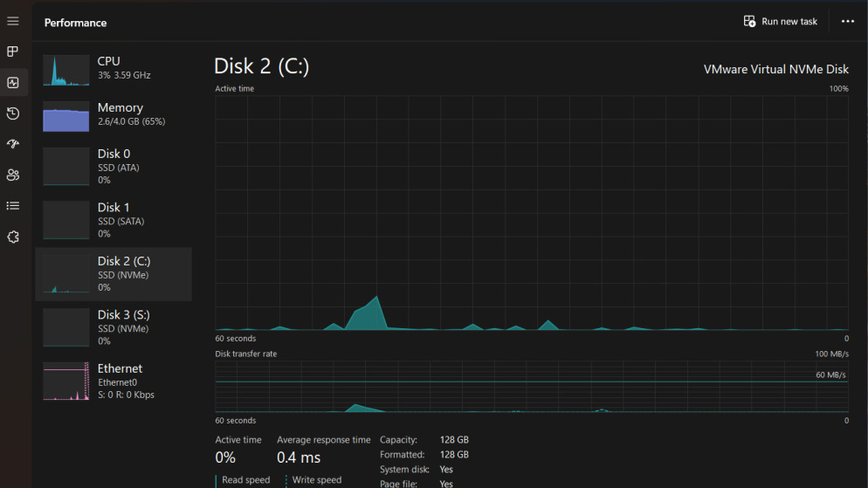Select the Performance page icon

13,82
